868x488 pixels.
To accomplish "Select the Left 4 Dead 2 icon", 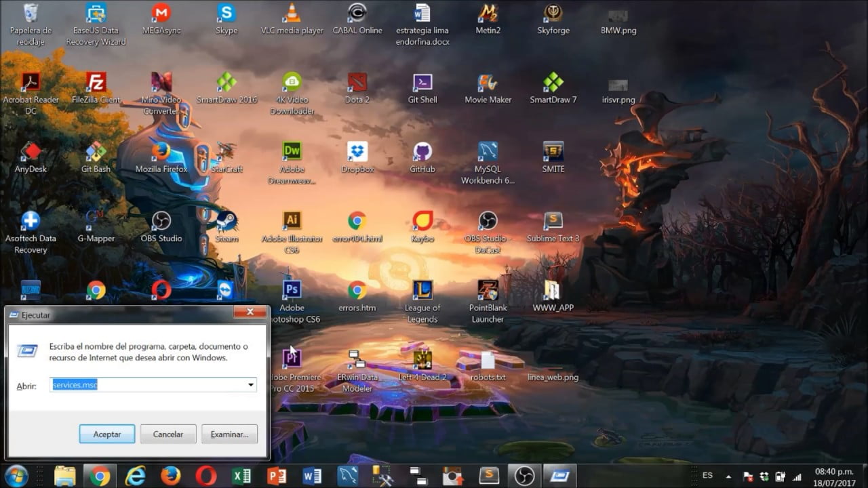I will point(422,366).
